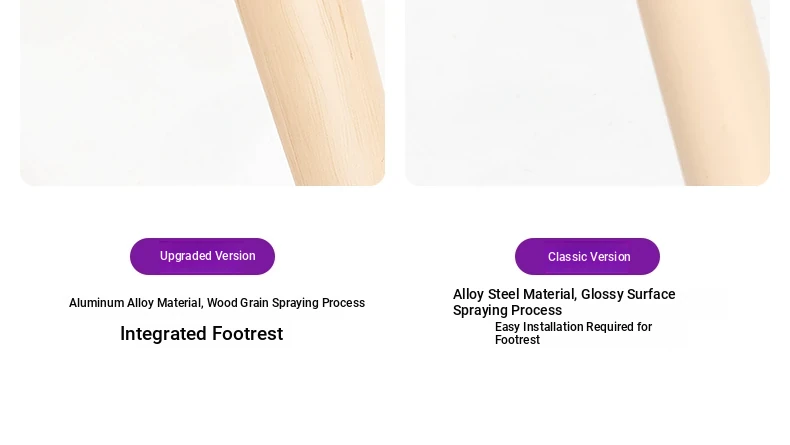Screen dimensions: 790x445
Task: Click the purple Upgraded Version button
Action: [x=203, y=257]
